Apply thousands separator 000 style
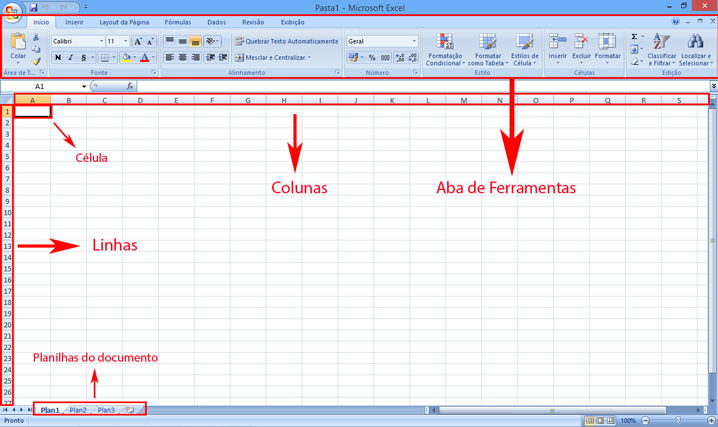Image resolution: width=718 pixels, height=427 pixels. (385, 58)
